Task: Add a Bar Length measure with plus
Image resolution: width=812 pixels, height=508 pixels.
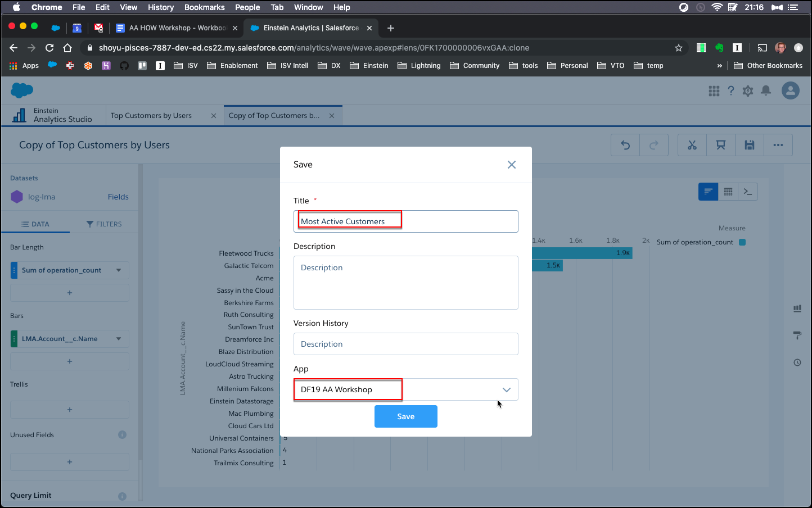Action: click(x=70, y=293)
